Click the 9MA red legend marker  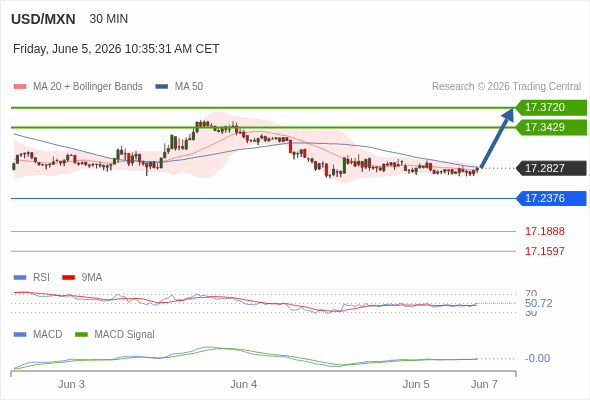point(68,278)
